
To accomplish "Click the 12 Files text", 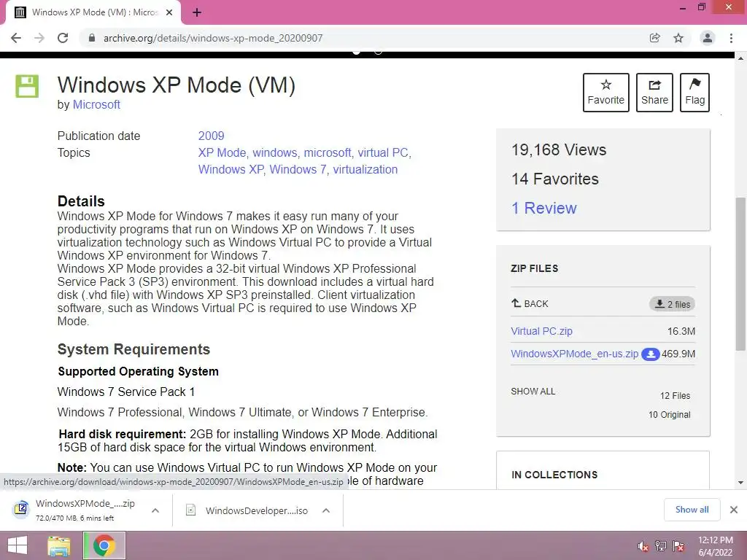I will 675,396.
